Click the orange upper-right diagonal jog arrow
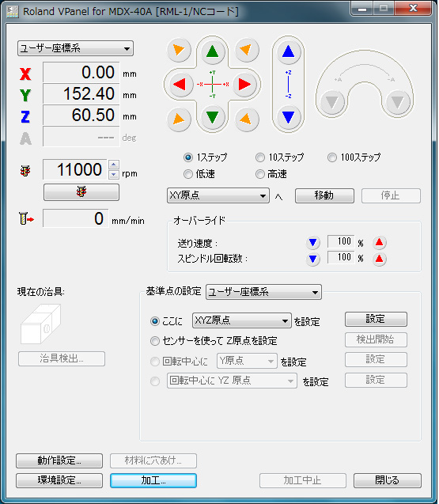 pyautogui.click(x=247, y=50)
